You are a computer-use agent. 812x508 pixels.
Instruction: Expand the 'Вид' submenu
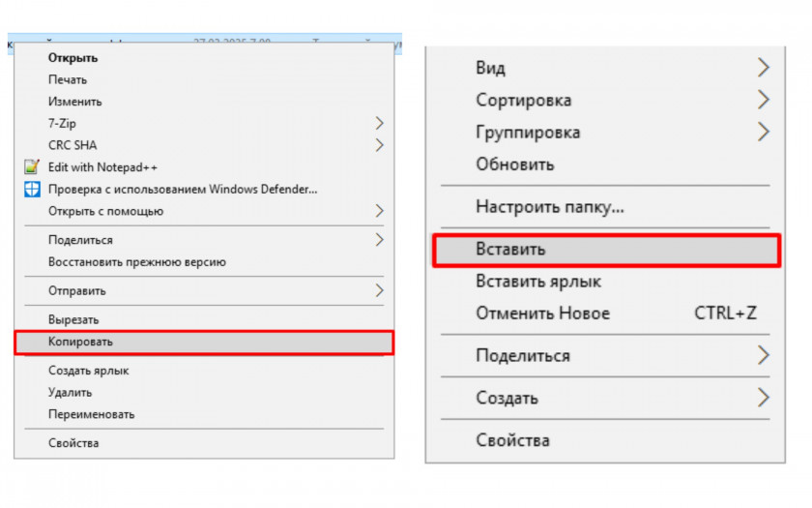[x=763, y=68]
